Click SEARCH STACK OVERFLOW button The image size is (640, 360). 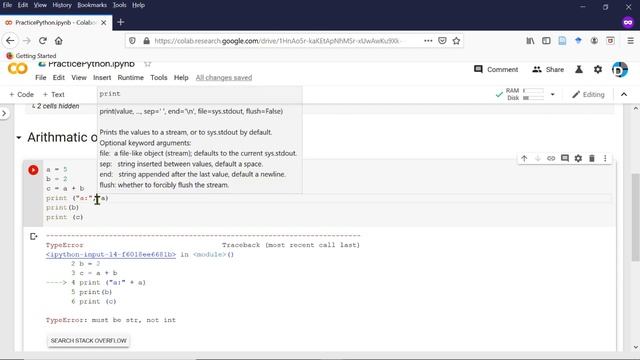pos(89,340)
